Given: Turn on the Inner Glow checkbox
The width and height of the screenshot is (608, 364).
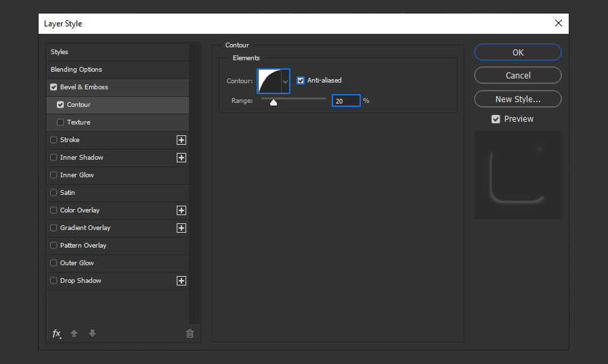Looking at the screenshot, I should pos(53,175).
